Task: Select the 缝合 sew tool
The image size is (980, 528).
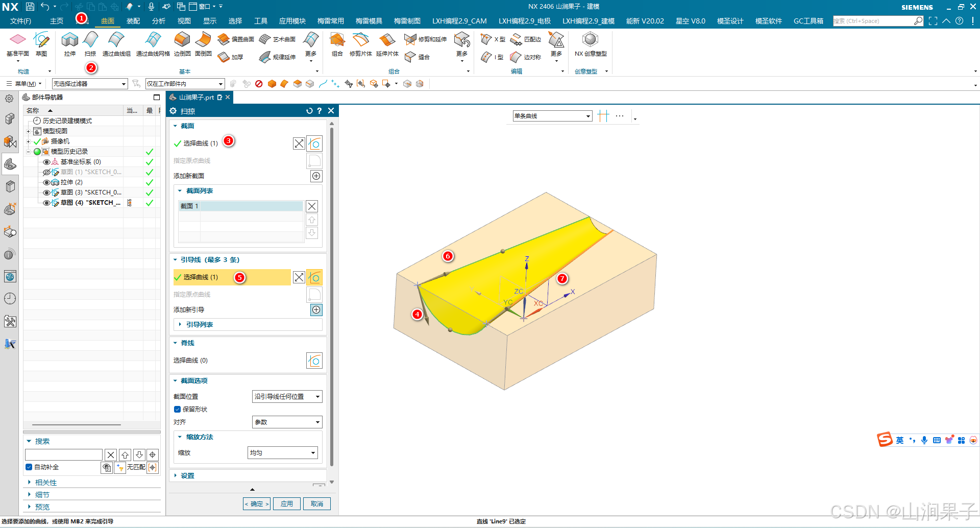Action: [417, 57]
